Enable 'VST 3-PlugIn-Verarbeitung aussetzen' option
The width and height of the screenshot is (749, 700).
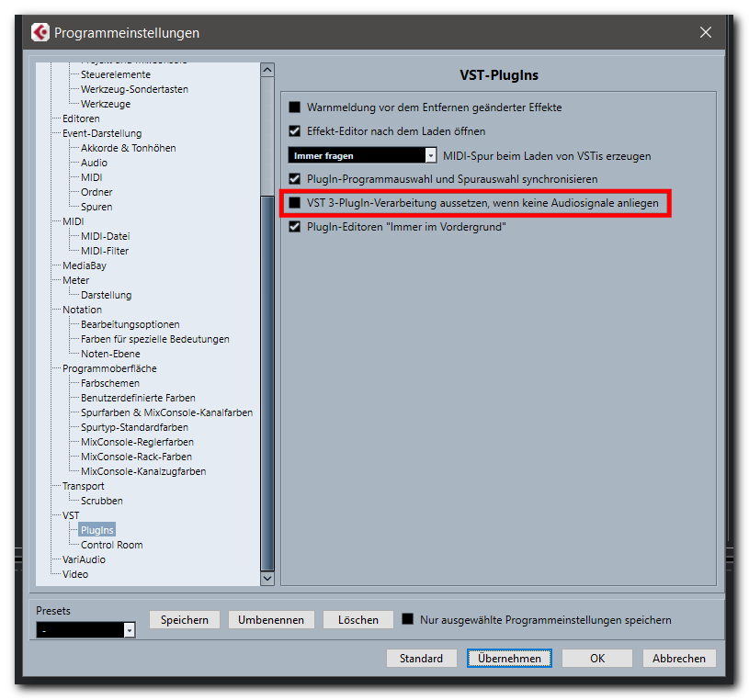coord(294,203)
